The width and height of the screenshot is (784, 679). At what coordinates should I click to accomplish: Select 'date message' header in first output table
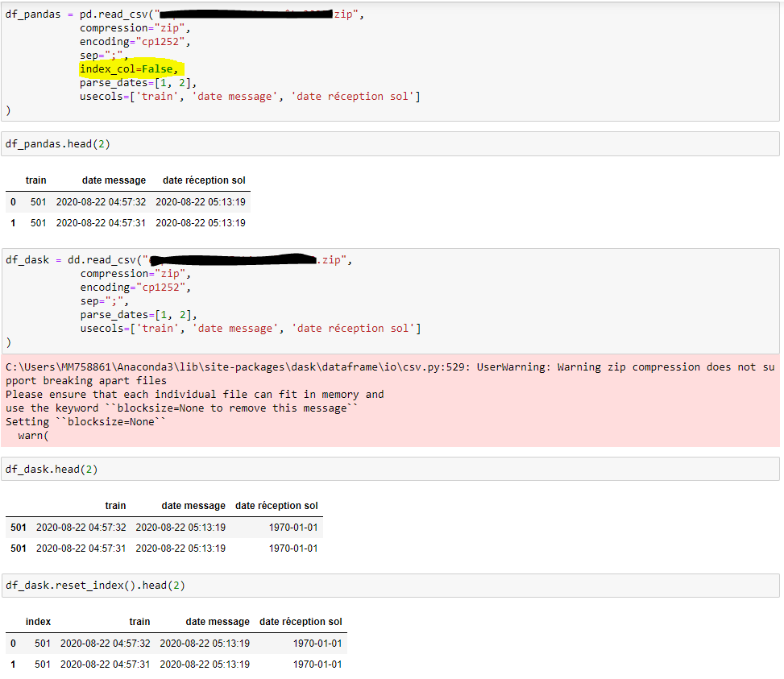pyautogui.click(x=114, y=180)
